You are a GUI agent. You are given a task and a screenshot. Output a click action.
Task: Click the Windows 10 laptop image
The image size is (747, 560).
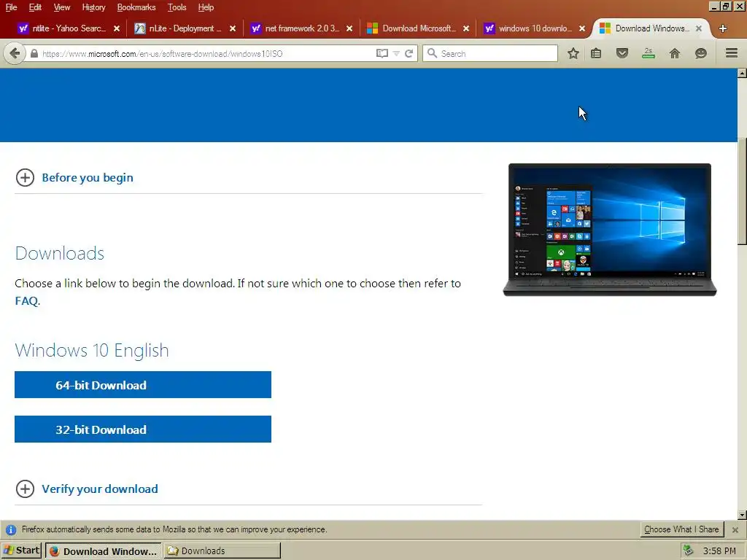click(610, 230)
